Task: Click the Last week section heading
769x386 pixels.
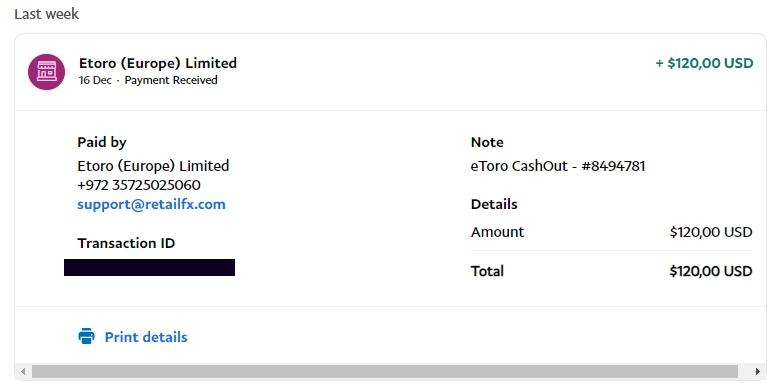Action: click(47, 14)
